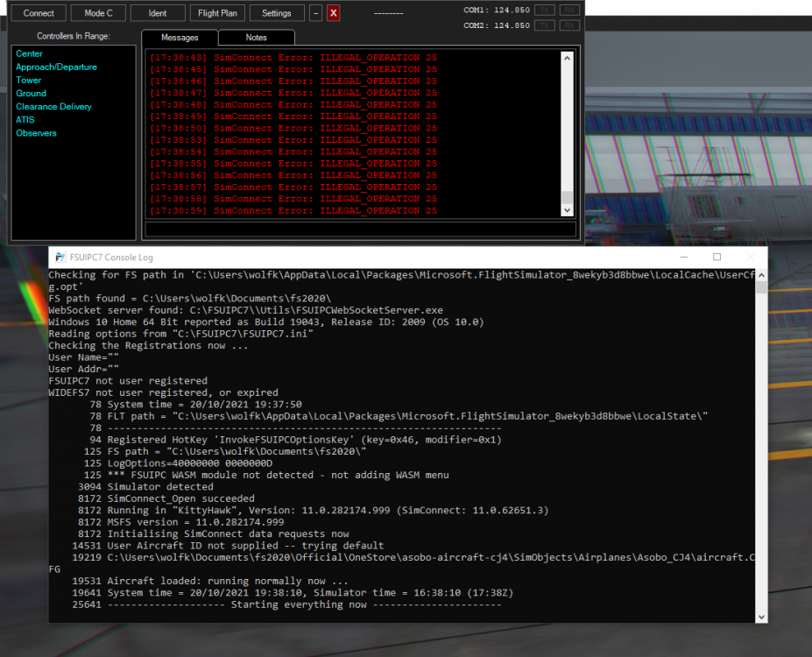
Task: Select the Messages tab
Action: tap(179, 38)
